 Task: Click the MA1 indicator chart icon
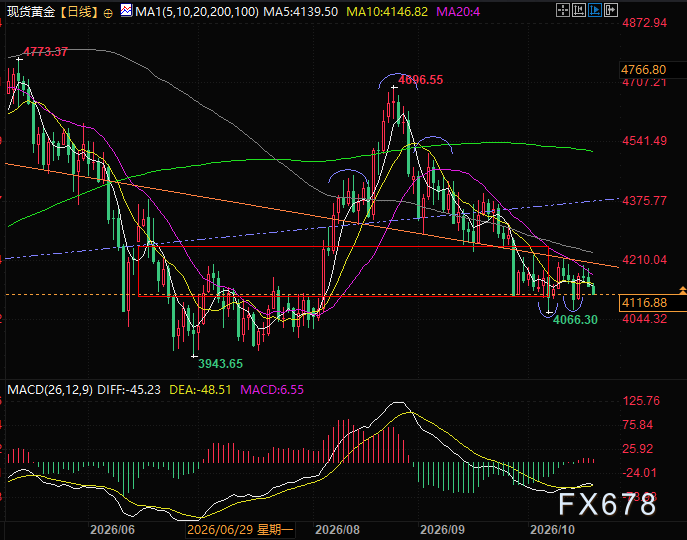coord(126,11)
